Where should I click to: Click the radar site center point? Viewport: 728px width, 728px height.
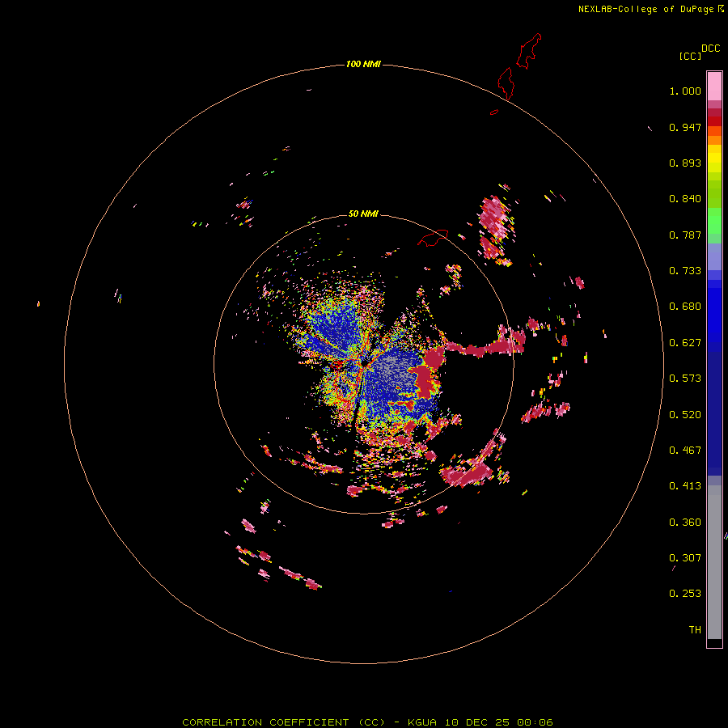(366, 362)
